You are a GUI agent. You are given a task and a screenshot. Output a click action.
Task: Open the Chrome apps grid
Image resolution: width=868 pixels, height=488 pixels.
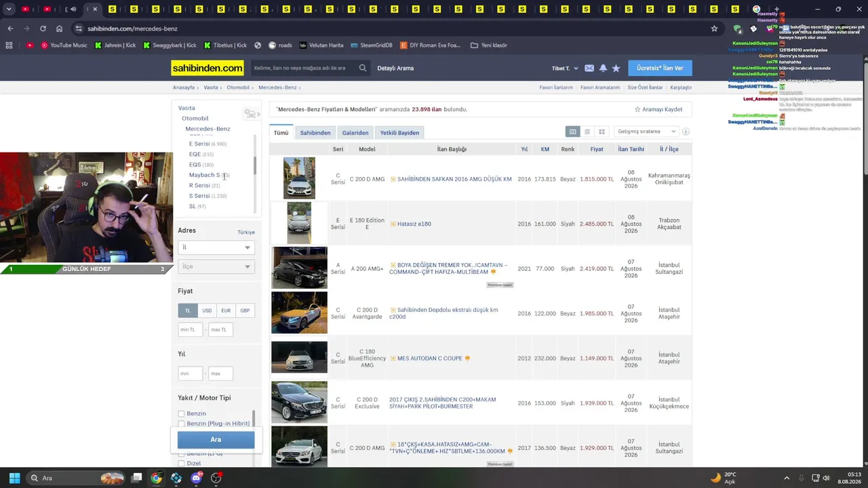coord(9,45)
